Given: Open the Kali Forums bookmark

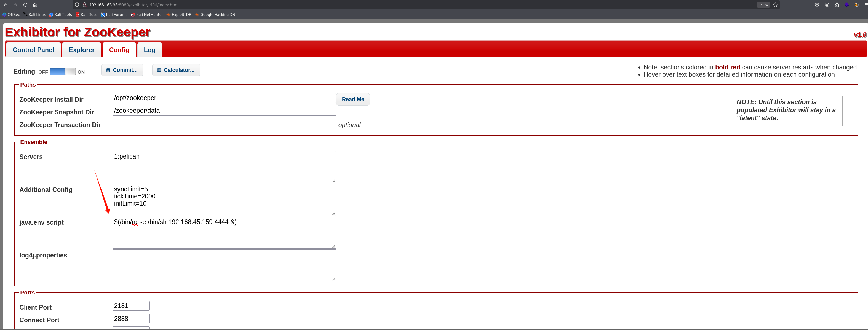Looking at the screenshot, I should (x=114, y=15).
